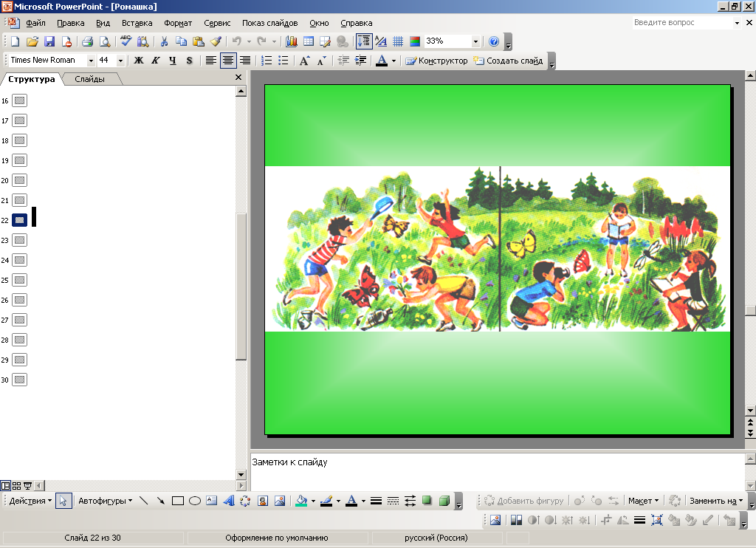Toggle show/hide grid

tap(398, 41)
